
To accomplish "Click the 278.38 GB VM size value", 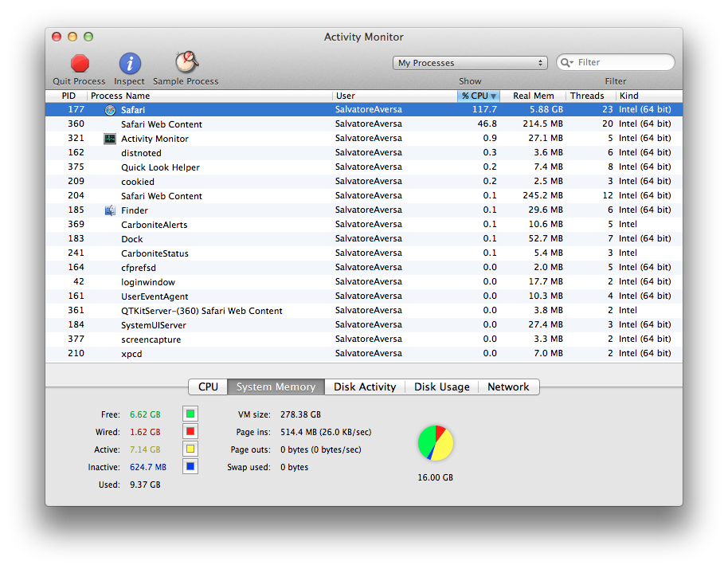I will [x=300, y=414].
